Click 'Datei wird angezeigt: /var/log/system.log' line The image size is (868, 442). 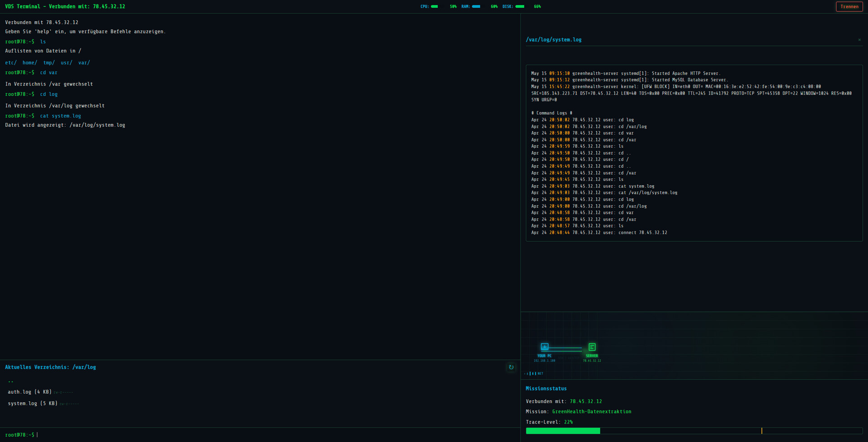[x=65, y=125]
